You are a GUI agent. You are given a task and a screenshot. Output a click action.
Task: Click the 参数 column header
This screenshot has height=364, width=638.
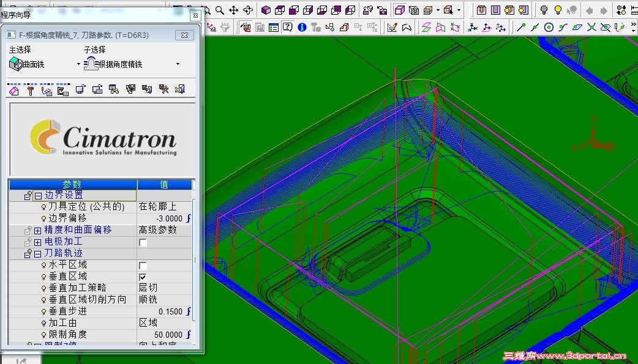point(73,185)
